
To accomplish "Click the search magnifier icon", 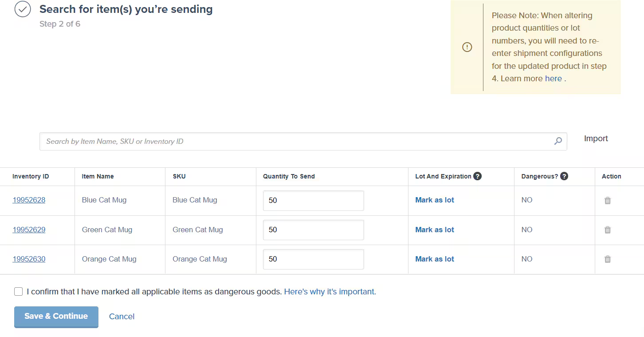I will coord(558,141).
